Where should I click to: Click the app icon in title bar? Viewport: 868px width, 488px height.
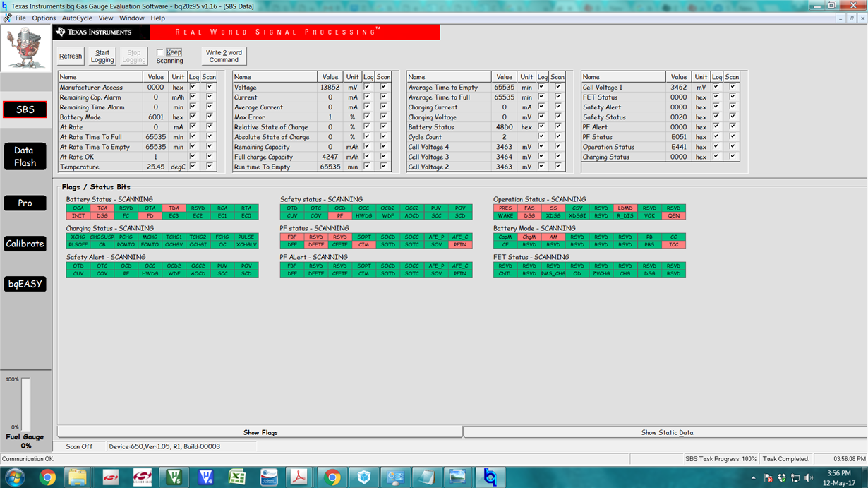[6, 6]
